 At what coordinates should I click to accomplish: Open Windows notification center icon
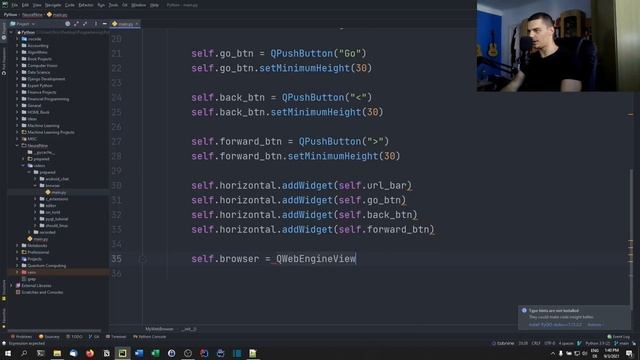(629, 353)
